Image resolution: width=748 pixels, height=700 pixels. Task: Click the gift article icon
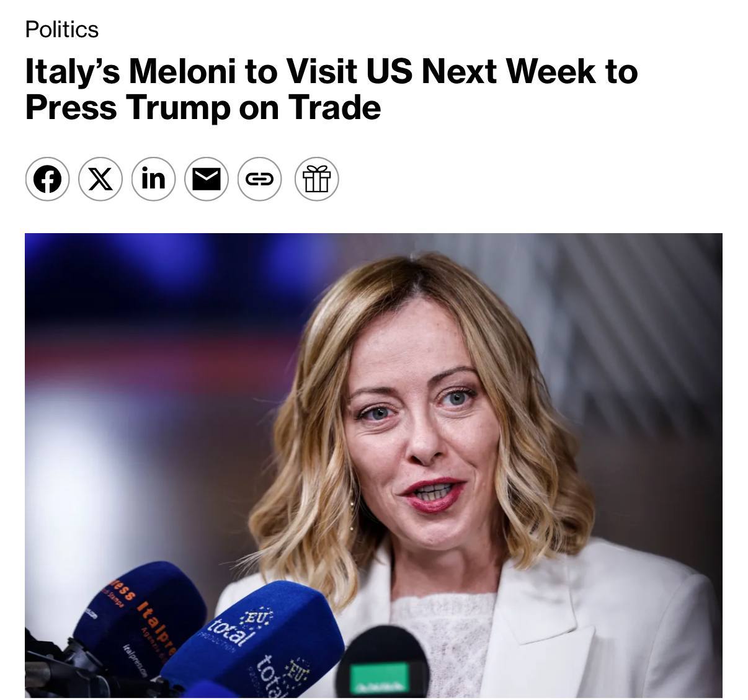pyautogui.click(x=316, y=179)
